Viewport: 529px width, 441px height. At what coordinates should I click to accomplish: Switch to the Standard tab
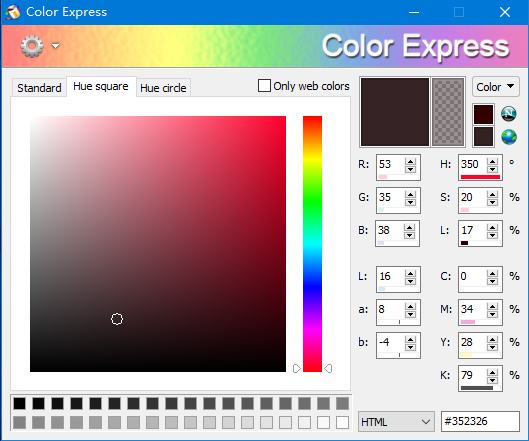tap(39, 88)
